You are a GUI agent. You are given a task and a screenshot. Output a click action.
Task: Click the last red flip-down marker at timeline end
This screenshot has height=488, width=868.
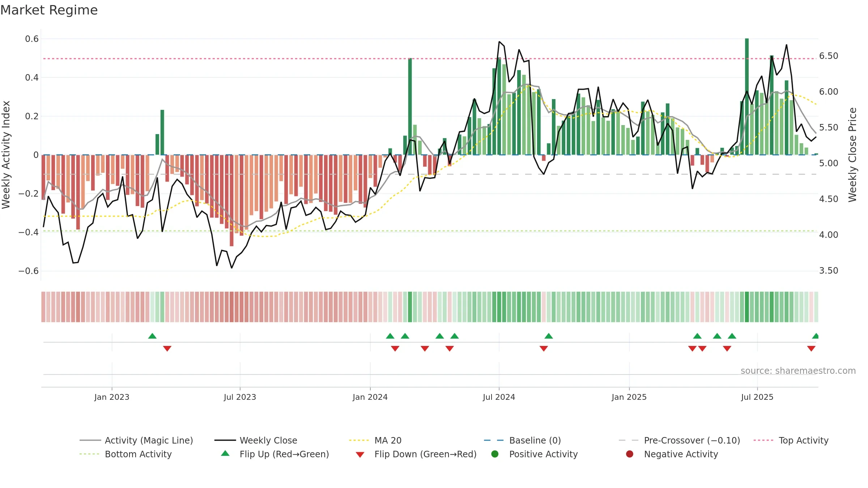[811, 348]
